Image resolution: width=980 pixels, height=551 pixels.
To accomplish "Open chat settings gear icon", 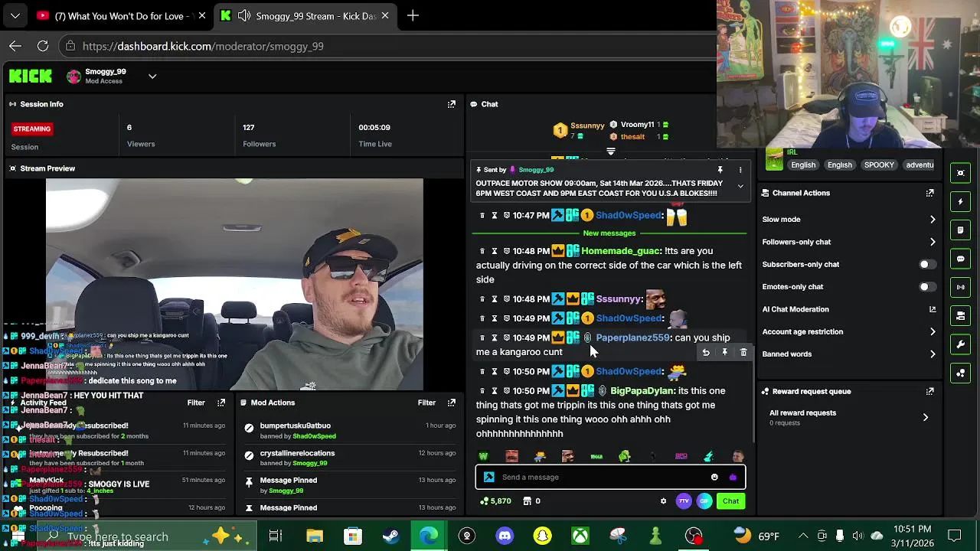I will click(x=663, y=501).
